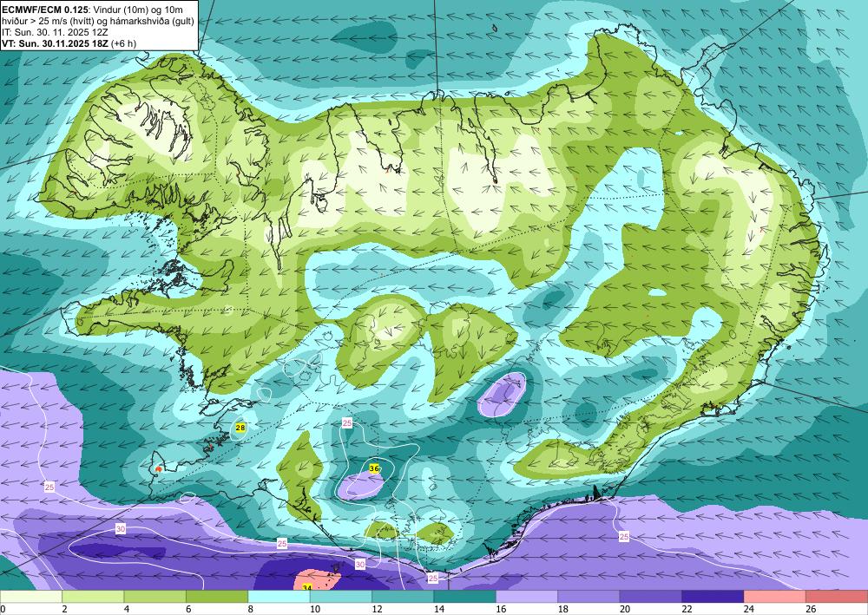The height and width of the screenshot is (615, 868).
Task: Click the yellow 36 gust marker
Action: tap(374, 468)
